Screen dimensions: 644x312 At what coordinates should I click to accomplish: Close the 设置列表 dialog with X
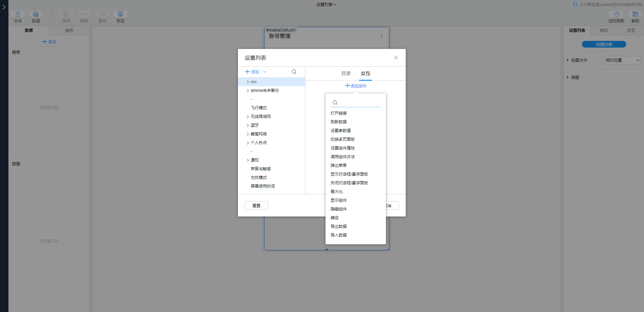[x=396, y=58]
